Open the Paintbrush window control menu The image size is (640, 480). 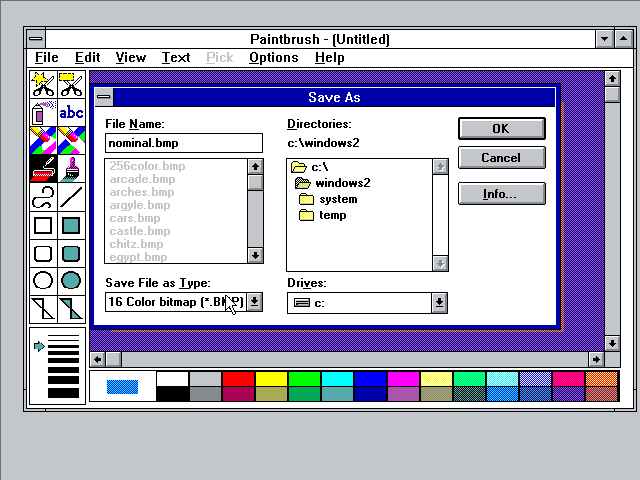[36, 39]
